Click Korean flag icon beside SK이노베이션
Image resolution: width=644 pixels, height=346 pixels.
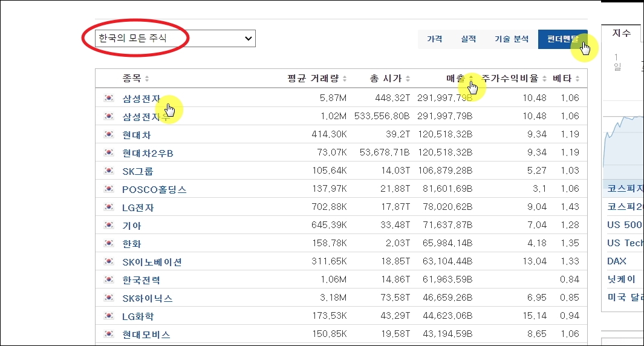tap(109, 261)
